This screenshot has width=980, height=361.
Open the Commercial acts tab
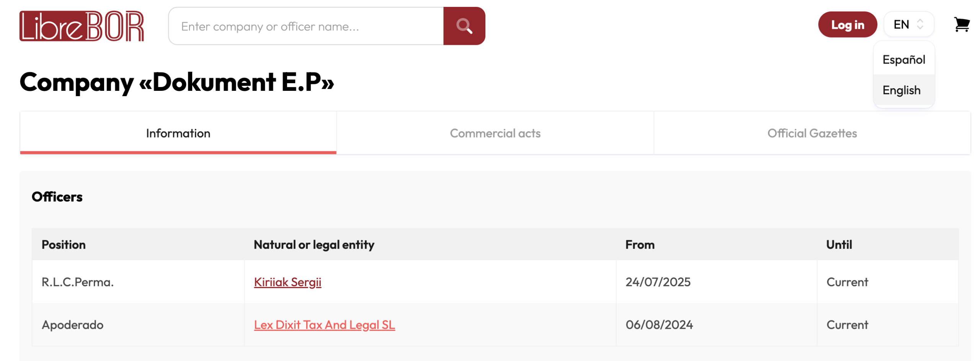tap(495, 133)
